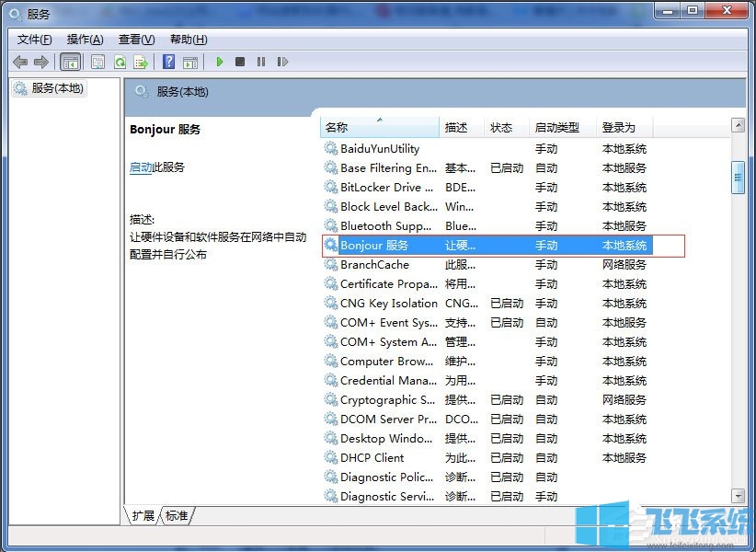Stop the selected service with the stop icon
Viewport: 756px width, 552px height.
point(240,62)
